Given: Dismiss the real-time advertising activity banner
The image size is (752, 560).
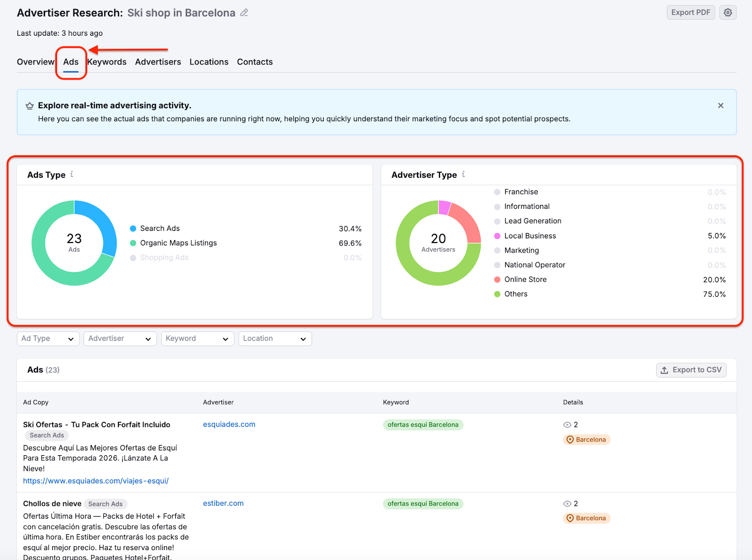Looking at the screenshot, I should point(721,105).
